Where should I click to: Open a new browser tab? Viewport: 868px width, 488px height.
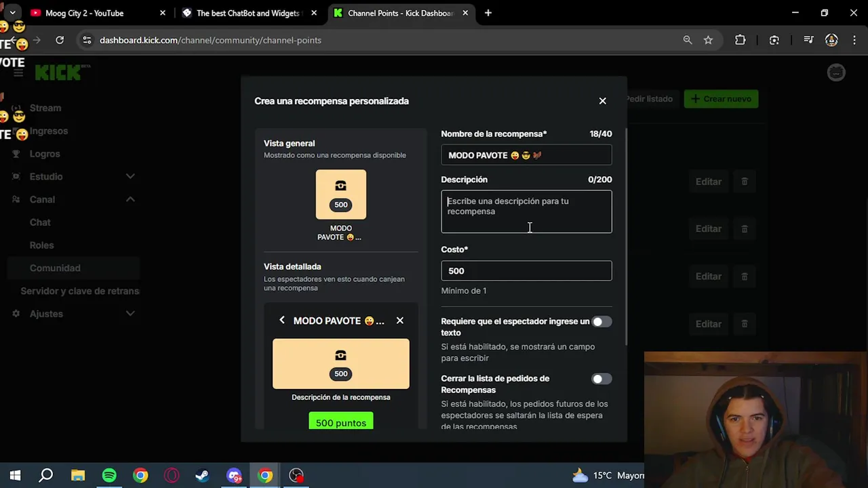[x=488, y=13]
